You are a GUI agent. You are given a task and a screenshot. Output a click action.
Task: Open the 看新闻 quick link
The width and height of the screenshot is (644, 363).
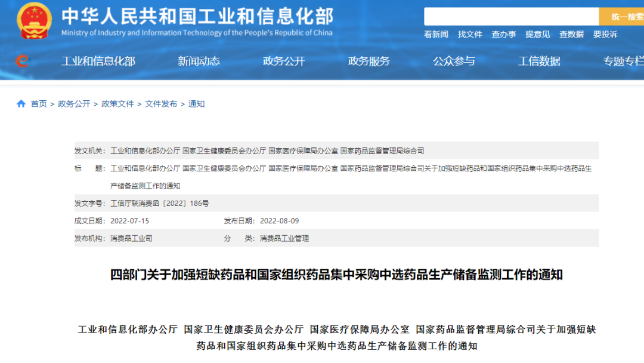[436, 35]
